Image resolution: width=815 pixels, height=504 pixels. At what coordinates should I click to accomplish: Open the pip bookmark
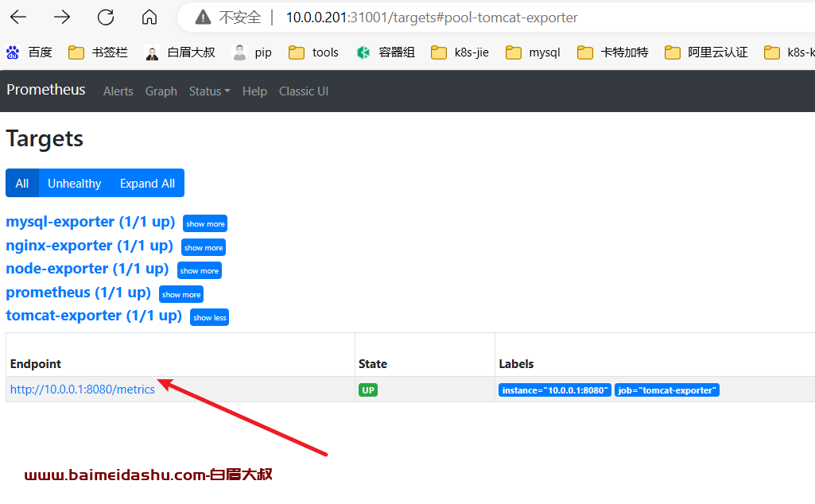click(x=252, y=52)
